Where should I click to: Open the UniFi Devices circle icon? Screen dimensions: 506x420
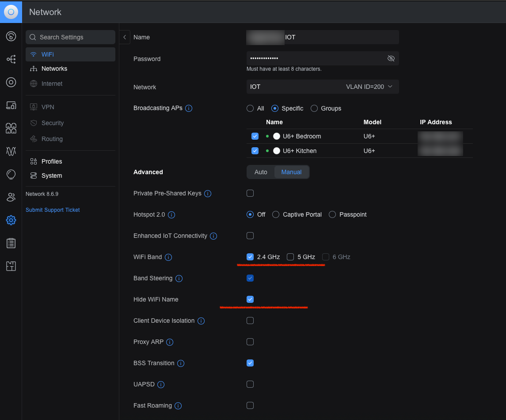(x=11, y=82)
